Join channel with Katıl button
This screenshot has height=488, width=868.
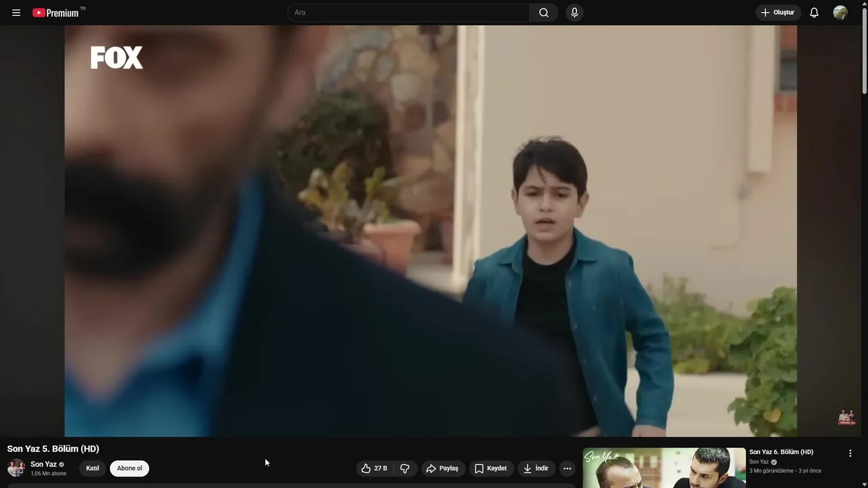pos(92,468)
